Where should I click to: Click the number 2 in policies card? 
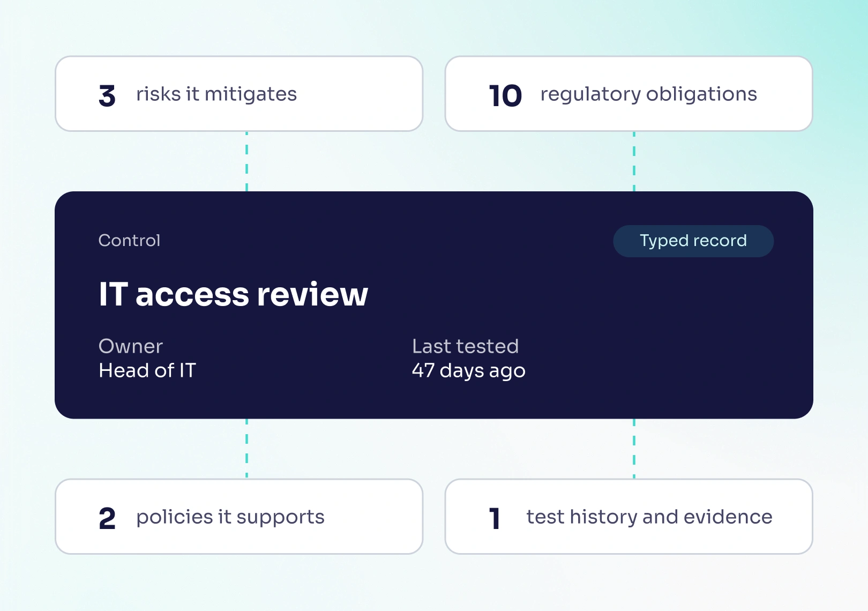tap(107, 519)
